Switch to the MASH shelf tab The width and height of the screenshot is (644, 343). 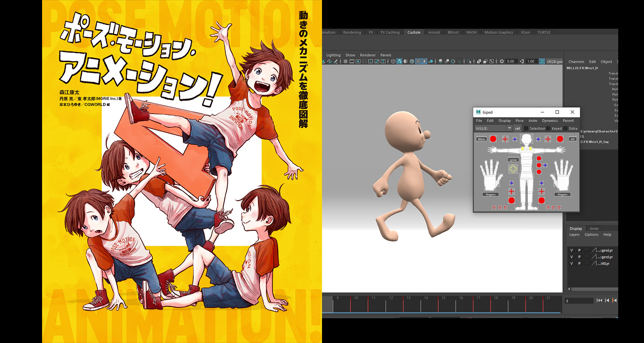(x=471, y=32)
